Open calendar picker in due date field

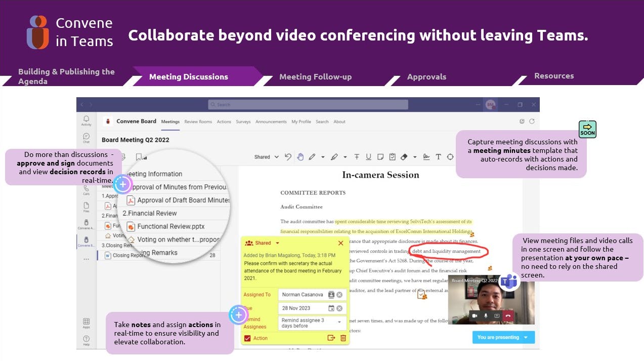pyautogui.click(x=331, y=308)
